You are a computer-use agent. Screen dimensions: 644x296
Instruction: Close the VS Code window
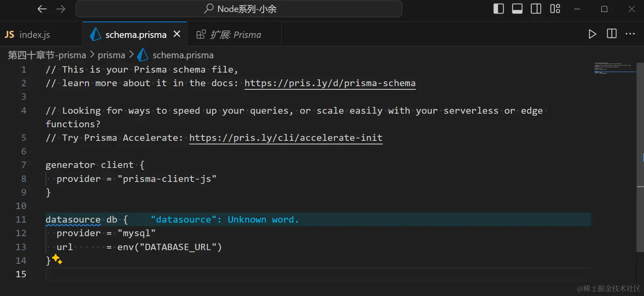632,9
